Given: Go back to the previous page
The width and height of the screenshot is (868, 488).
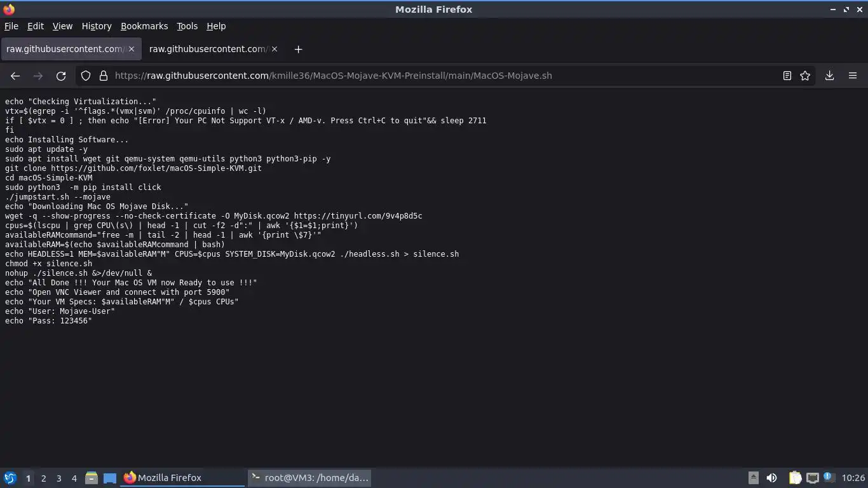Looking at the screenshot, I should pos(15,76).
